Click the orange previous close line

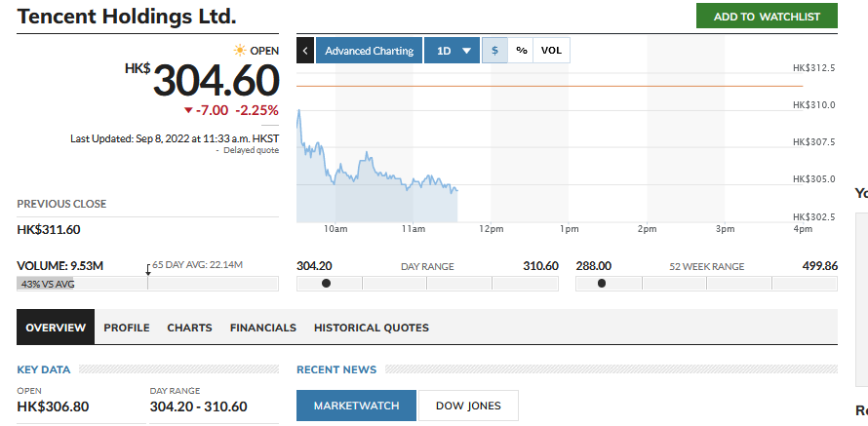550,87
